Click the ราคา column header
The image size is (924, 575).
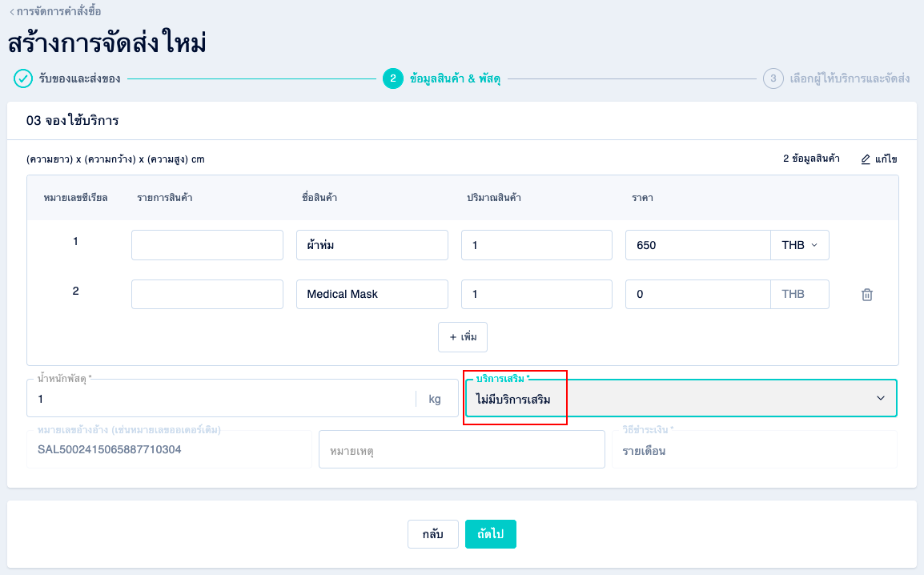(x=642, y=198)
